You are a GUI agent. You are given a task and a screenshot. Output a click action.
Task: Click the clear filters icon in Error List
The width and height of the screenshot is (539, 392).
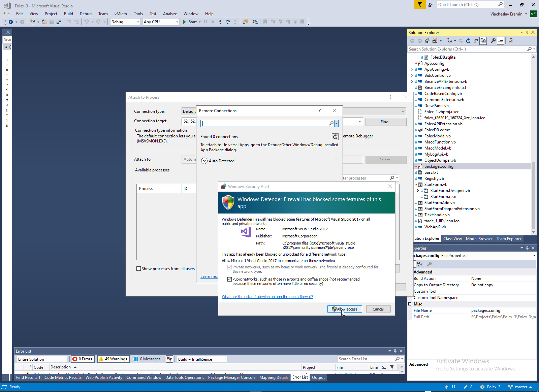click(169, 359)
